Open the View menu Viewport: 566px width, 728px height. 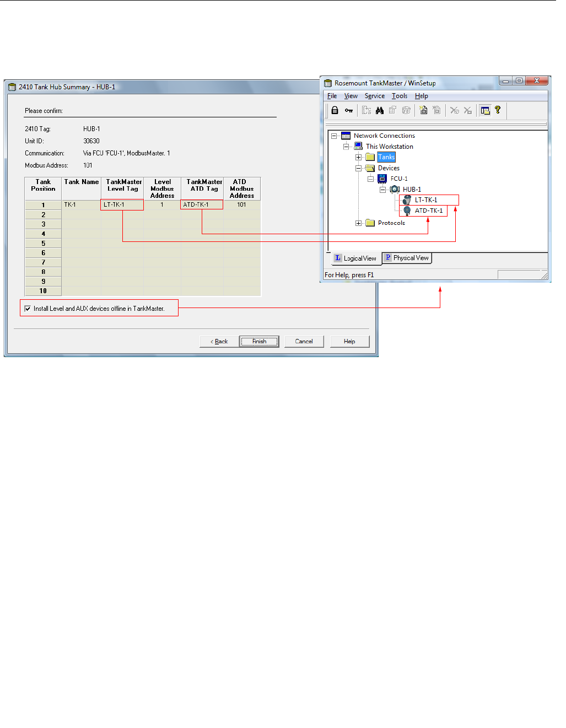351,96
